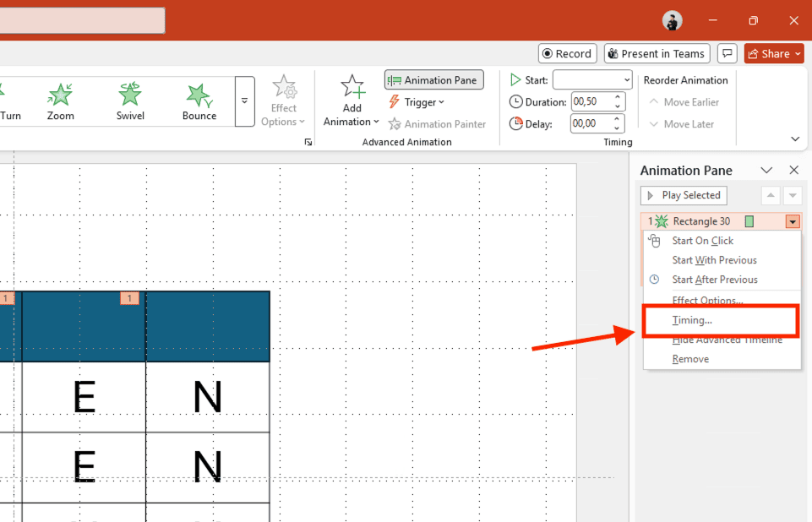
Task: Click the search box in the title bar
Action: [82, 21]
